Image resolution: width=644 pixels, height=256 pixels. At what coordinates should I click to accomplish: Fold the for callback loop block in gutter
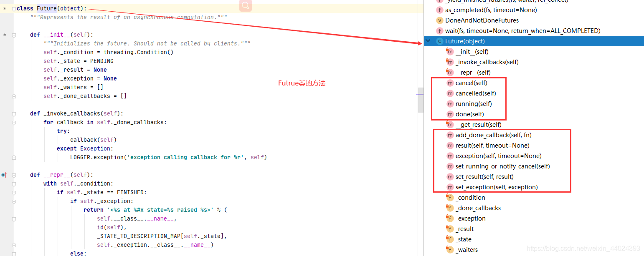click(14, 123)
